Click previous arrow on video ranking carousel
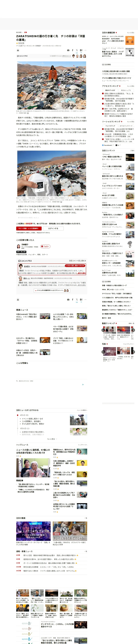138x644 pixels. coord(103,330)
